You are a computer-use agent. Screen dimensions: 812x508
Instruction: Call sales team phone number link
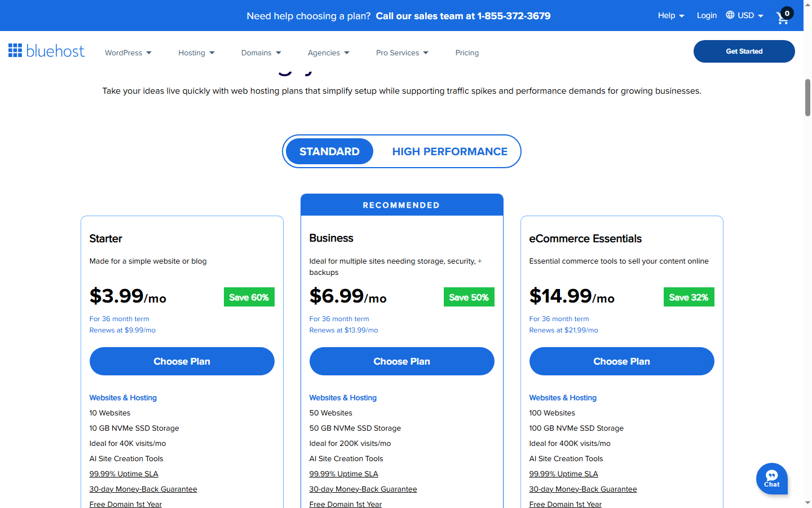click(x=464, y=16)
